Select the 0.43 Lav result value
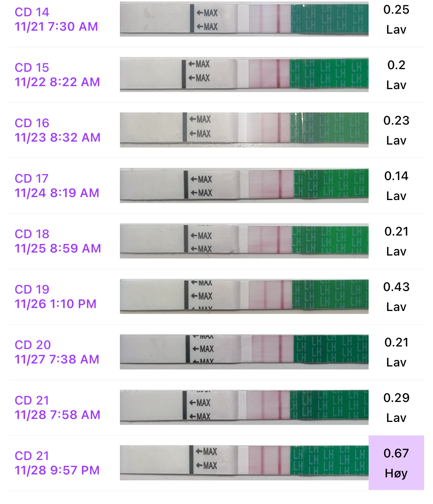Viewport: 433px width, 504px height. click(x=396, y=297)
